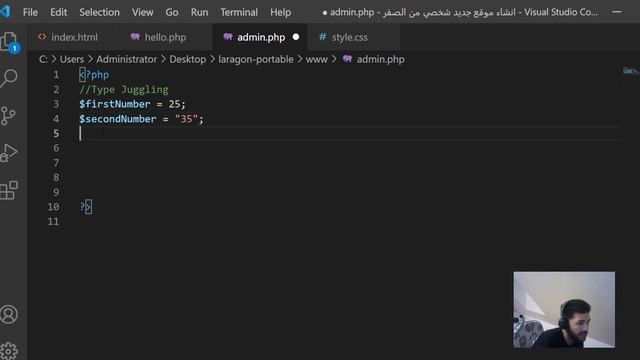Image resolution: width=640 pixels, height=360 pixels.
Task: Switch to the index.html tab
Action: click(74, 37)
